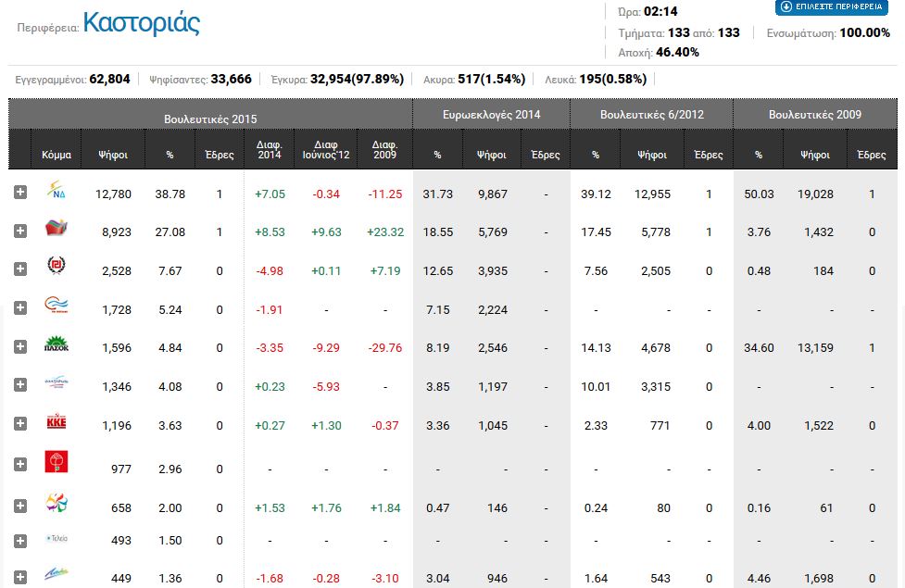The height and width of the screenshot is (588, 905).
Task: Click the Διαφ. Ιούνιος'12 column header
Action: coord(332,149)
